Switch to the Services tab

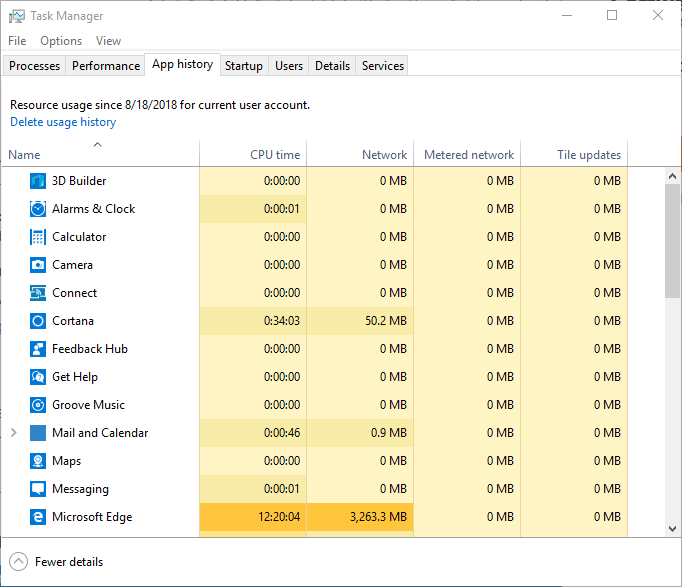click(x=383, y=66)
